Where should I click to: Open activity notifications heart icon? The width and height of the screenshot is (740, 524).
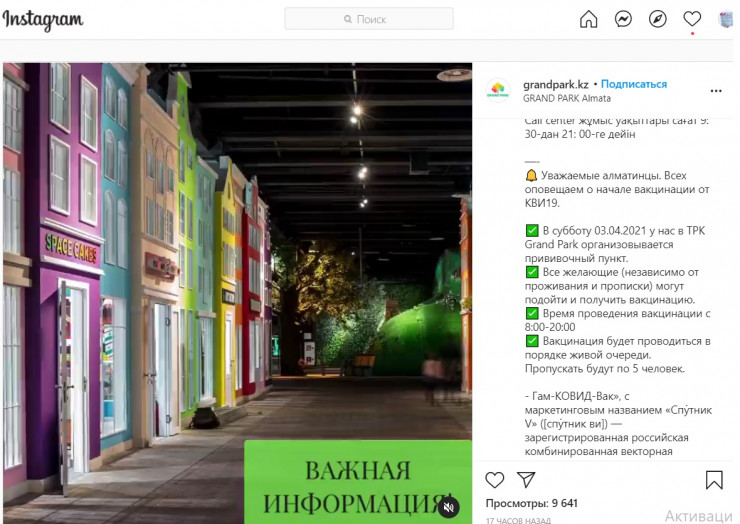tap(692, 19)
